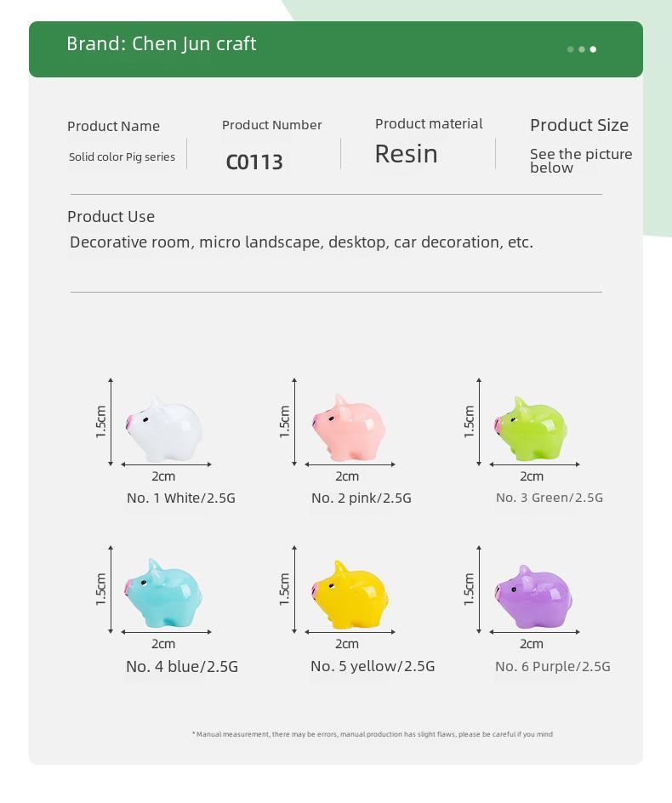Viewport: 672px width, 803px height.
Task: Click the Solid color Pig series name
Action: pyautogui.click(x=122, y=157)
